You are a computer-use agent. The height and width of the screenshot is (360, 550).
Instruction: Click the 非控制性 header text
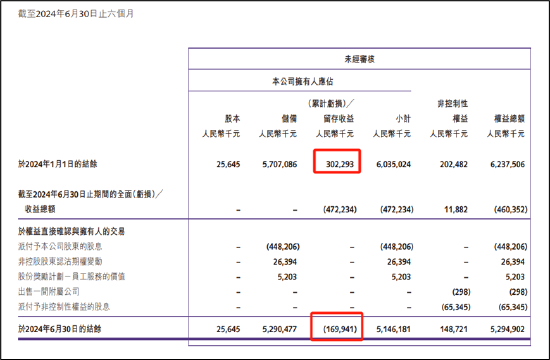pyautogui.click(x=452, y=104)
